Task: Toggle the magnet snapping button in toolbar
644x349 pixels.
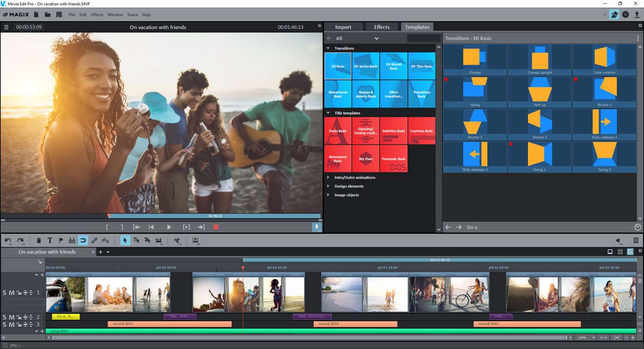Action: point(83,240)
